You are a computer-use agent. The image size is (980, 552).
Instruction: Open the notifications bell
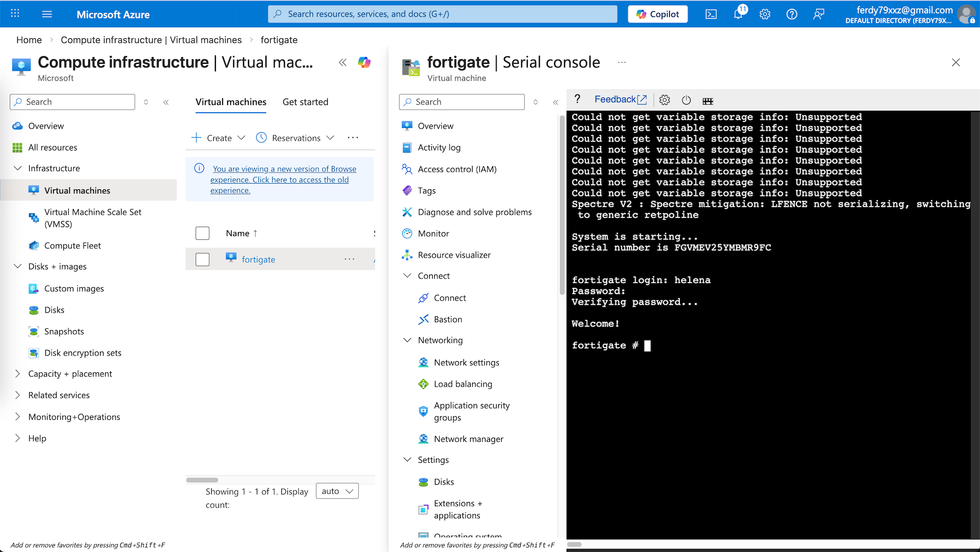click(x=738, y=14)
